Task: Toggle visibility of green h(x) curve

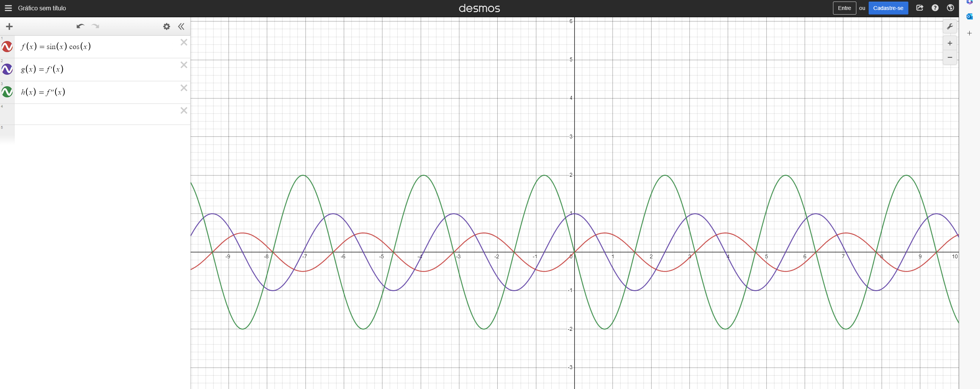Action: (x=7, y=92)
